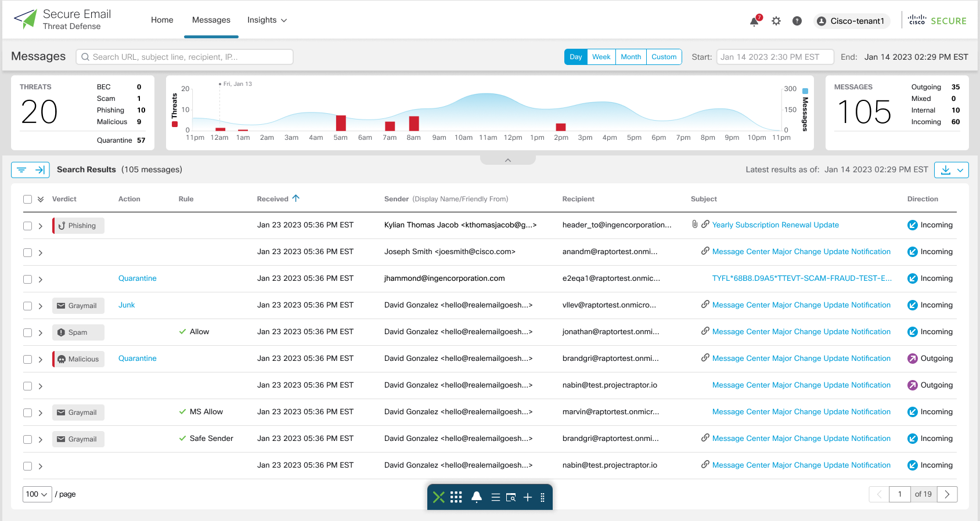Select the Messages tab
980x521 pixels.
coord(211,20)
